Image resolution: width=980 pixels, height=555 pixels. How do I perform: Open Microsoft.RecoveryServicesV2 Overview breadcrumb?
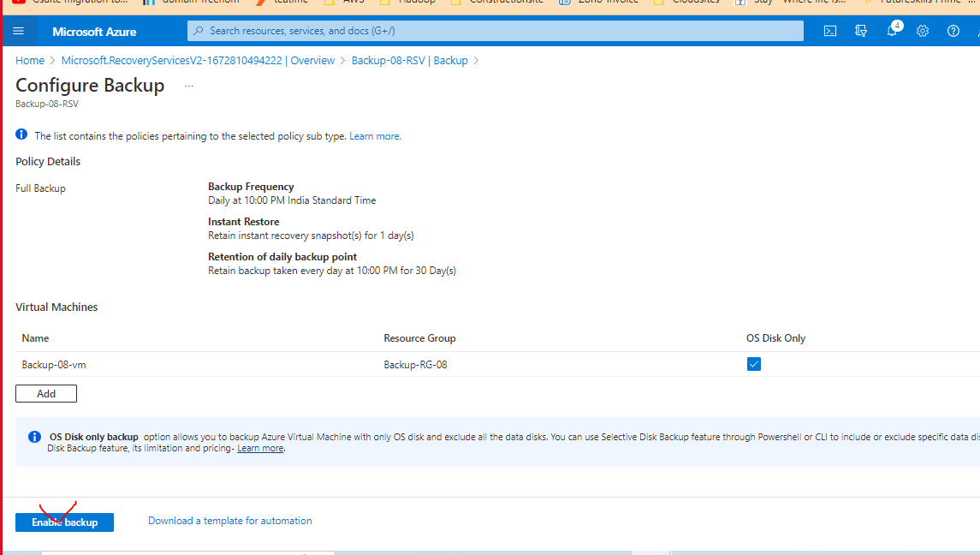coord(198,61)
